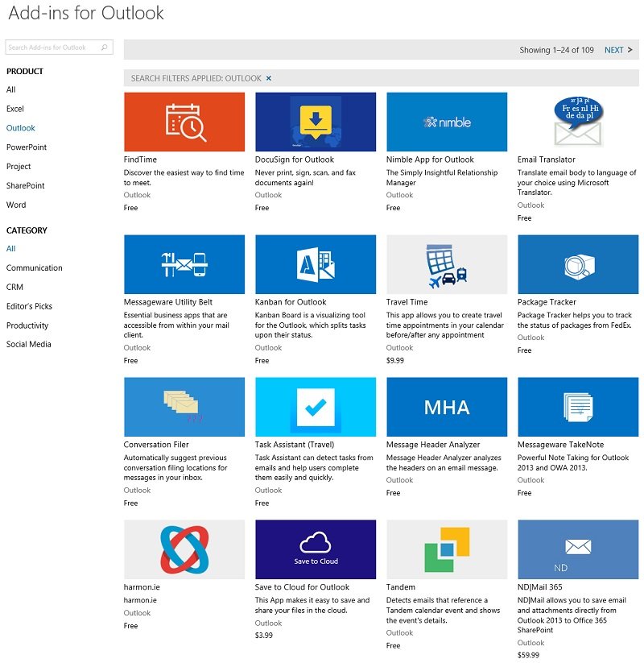Filter products by PowerPoint
The height and width of the screenshot is (663, 644).
click(27, 147)
